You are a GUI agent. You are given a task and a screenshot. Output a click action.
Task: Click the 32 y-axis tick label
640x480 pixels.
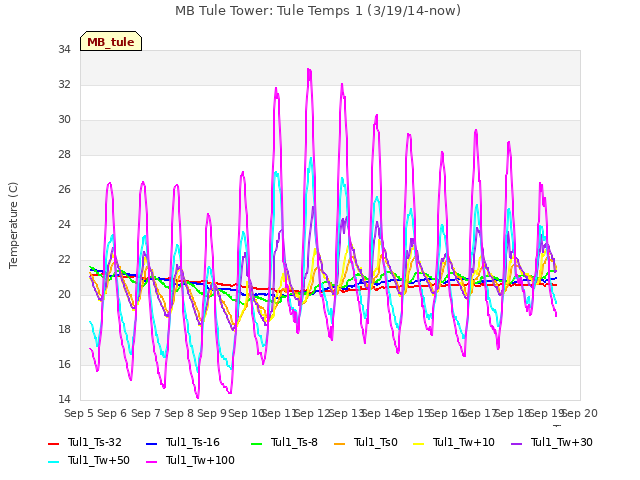(64, 84)
